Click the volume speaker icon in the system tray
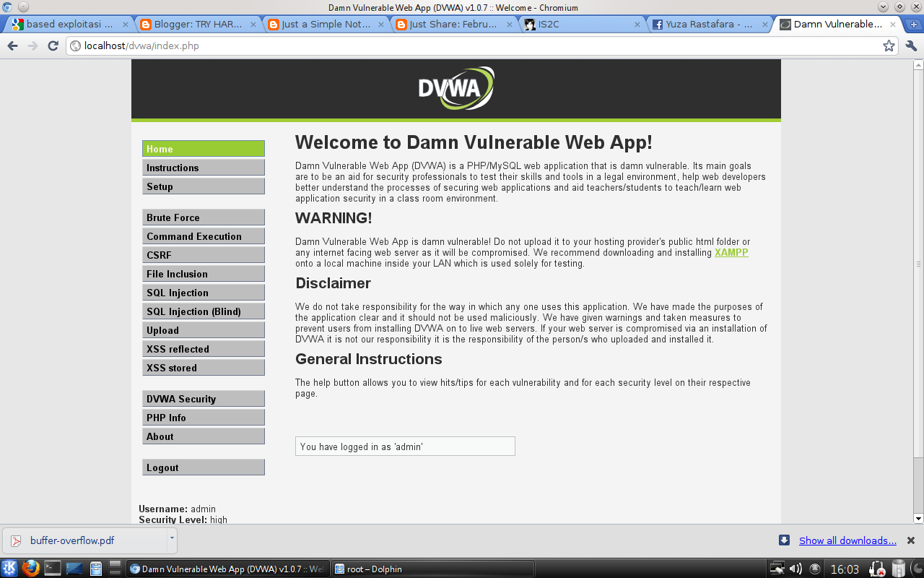Screen dimensions: 924x578 coord(795,569)
